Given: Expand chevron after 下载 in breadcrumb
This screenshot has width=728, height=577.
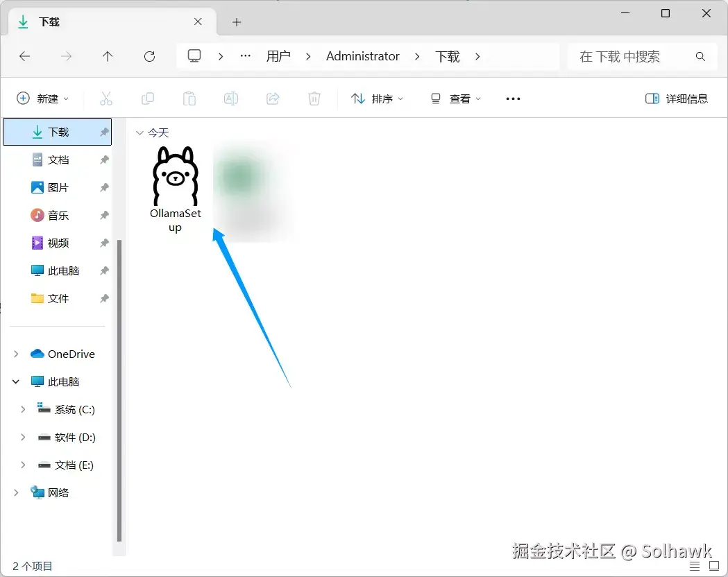Looking at the screenshot, I should 477,57.
